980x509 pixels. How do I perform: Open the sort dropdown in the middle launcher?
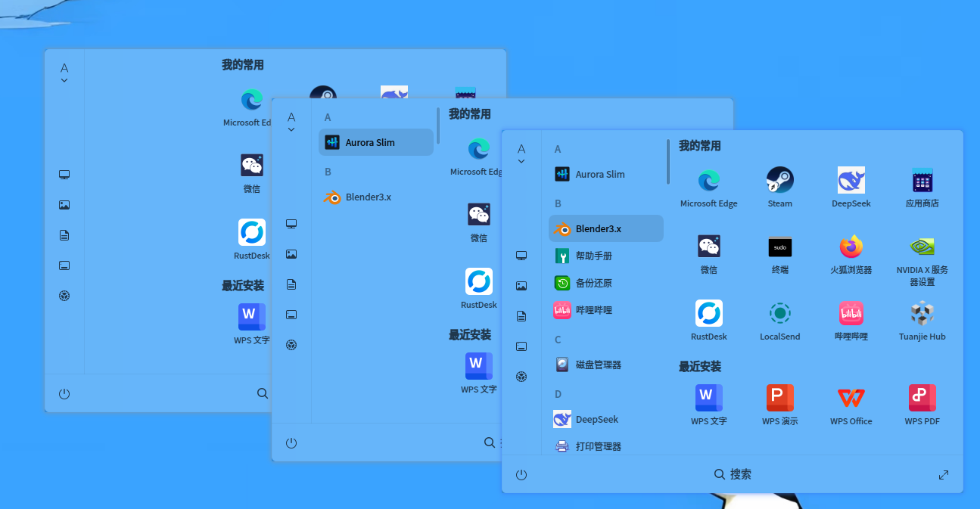(x=291, y=122)
